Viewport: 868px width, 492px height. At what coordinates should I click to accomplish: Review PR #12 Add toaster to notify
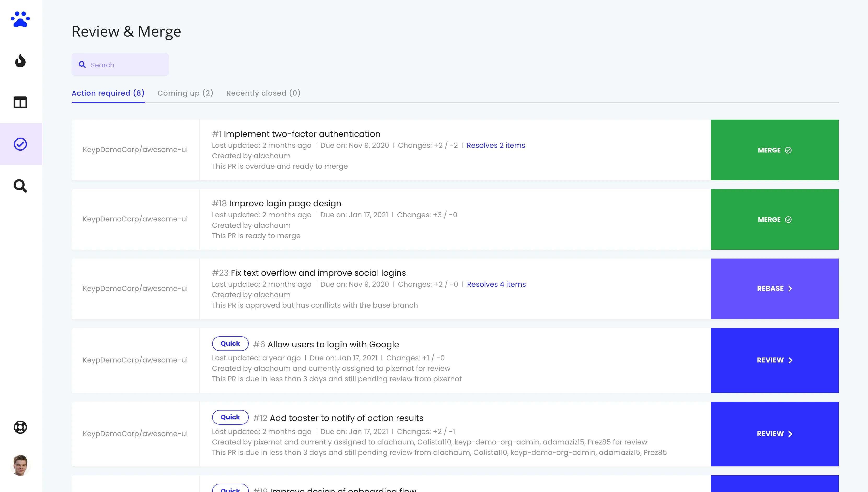(775, 434)
